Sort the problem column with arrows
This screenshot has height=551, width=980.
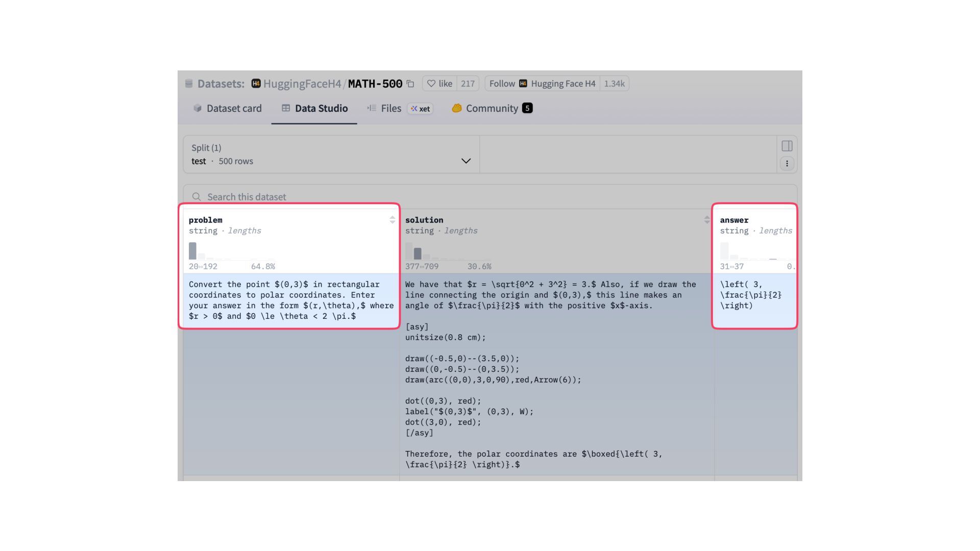pos(392,220)
